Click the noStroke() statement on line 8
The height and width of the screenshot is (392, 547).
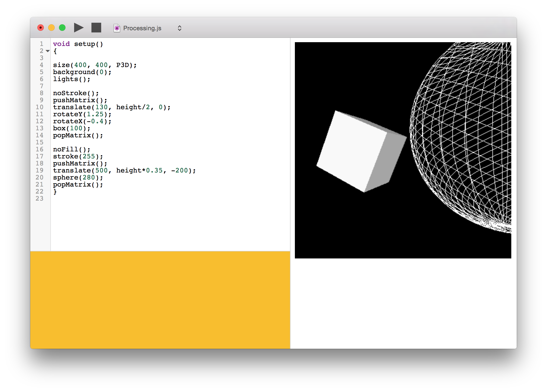[75, 93]
